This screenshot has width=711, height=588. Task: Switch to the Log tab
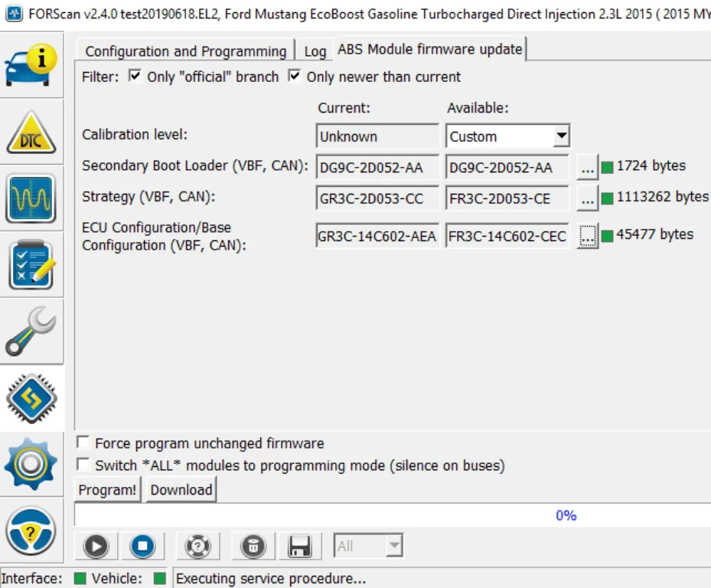pyautogui.click(x=315, y=51)
